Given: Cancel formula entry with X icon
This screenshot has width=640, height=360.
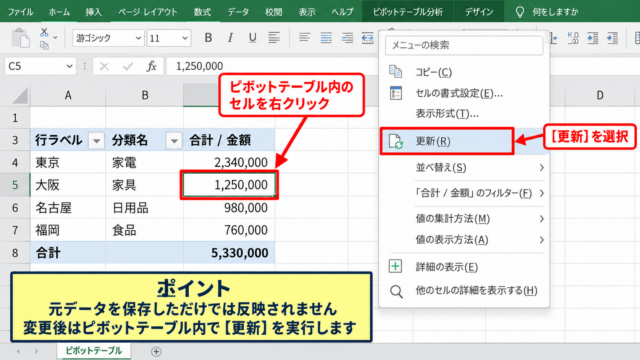Looking at the screenshot, I should (104, 66).
